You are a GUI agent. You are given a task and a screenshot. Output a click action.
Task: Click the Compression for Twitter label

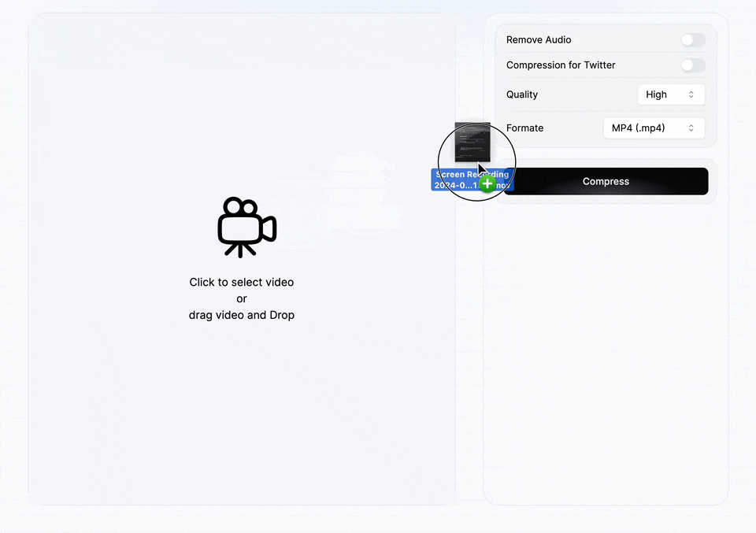coord(561,65)
